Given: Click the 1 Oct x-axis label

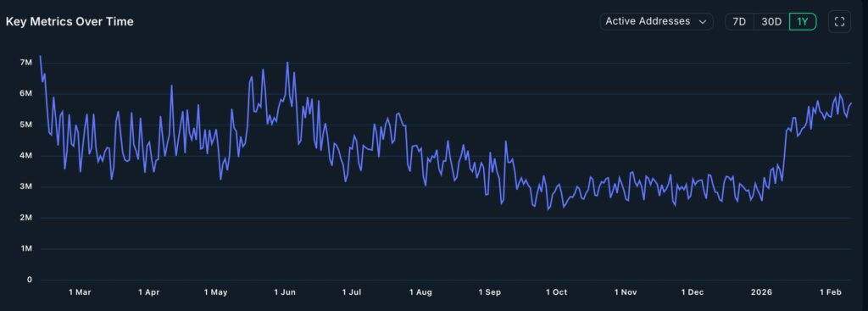Looking at the screenshot, I should [x=556, y=292].
